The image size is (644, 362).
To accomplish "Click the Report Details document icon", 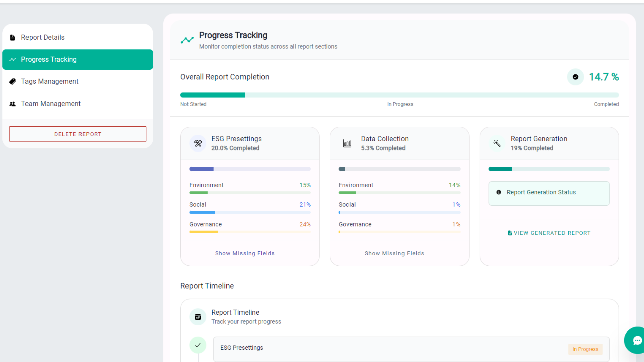I will pyautogui.click(x=13, y=37).
